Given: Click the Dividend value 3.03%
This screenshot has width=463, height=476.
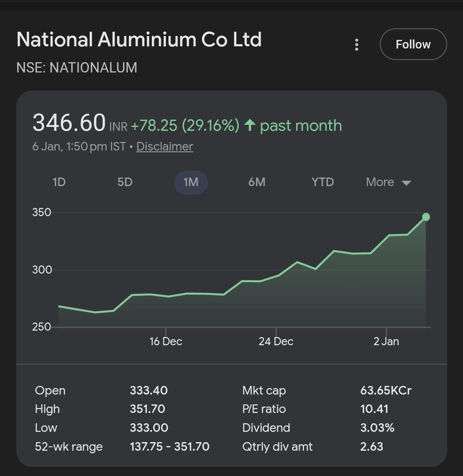Looking at the screenshot, I should pos(377,428).
